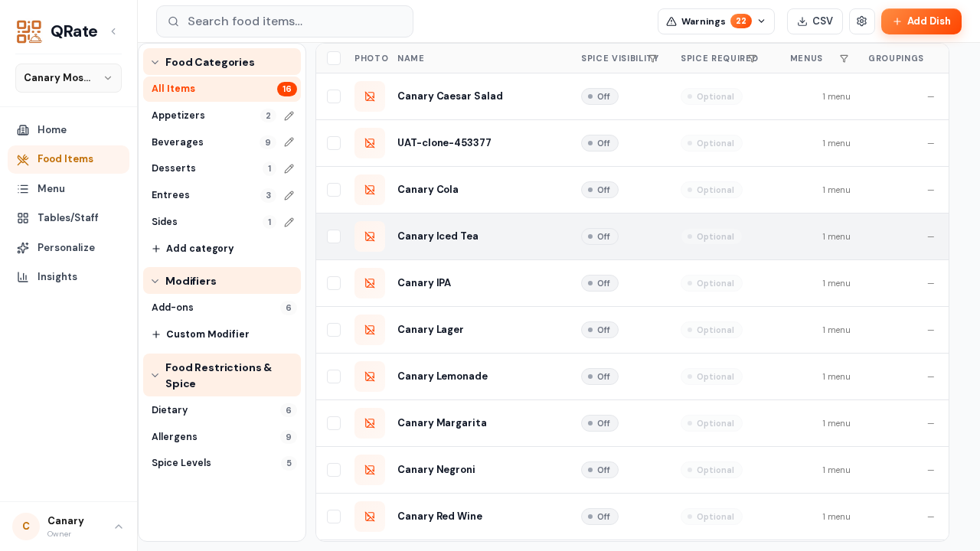Toggle spice visibility Off for Canary IPA
The width and height of the screenshot is (980, 551).
599,283
